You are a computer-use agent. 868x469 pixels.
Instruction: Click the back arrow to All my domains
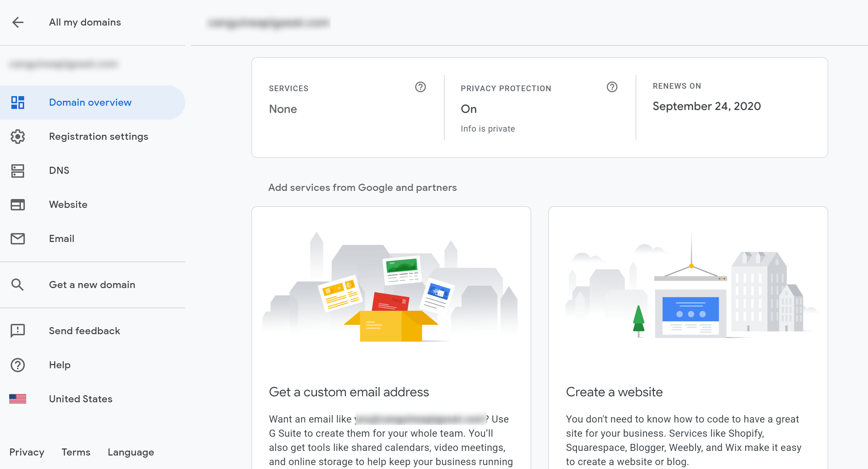tap(18, 22)
